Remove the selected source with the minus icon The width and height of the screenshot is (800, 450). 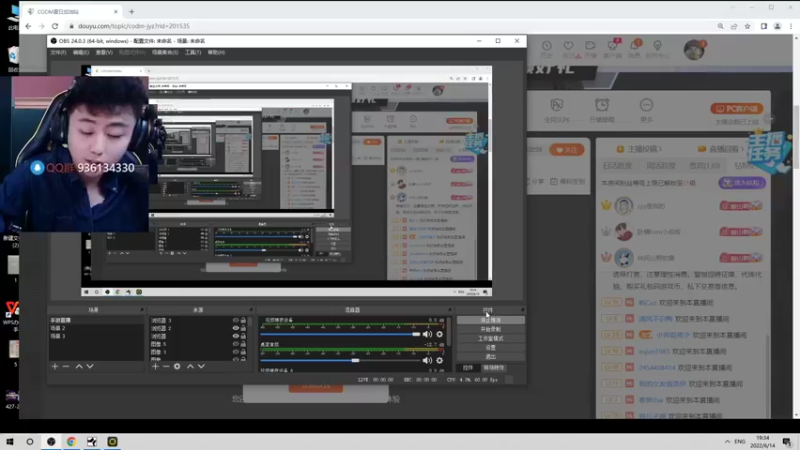coord(166,366)
